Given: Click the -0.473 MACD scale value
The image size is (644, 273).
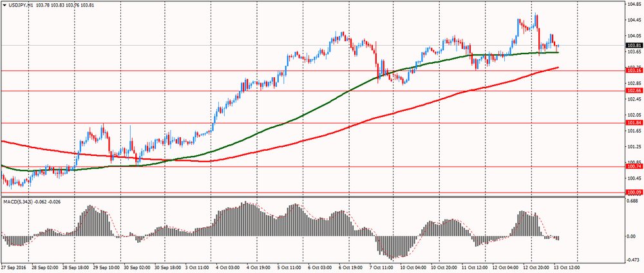Looking at the screenshot, I should tap(633, 260).
